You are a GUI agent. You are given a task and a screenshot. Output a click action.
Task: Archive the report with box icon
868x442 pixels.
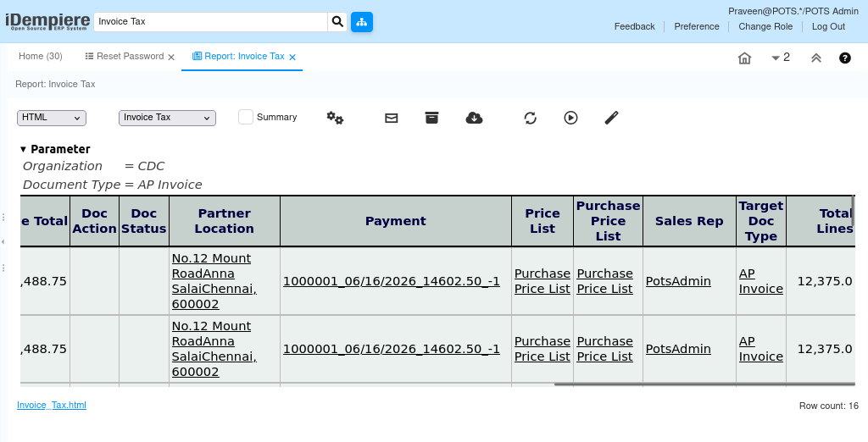pos(431,118)
